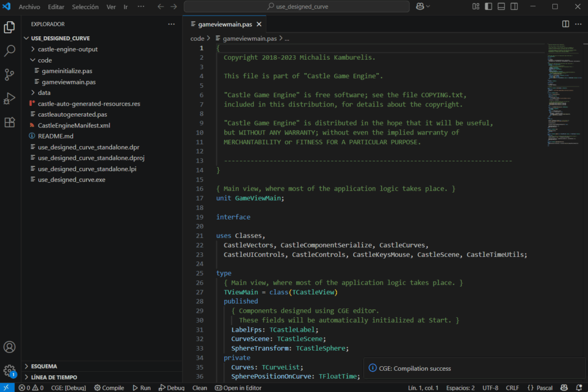Image resolution: width=588 pixels, height=392 pixels.
Task: Open the Explorer view in activity bar
Action: click(9, 27)
